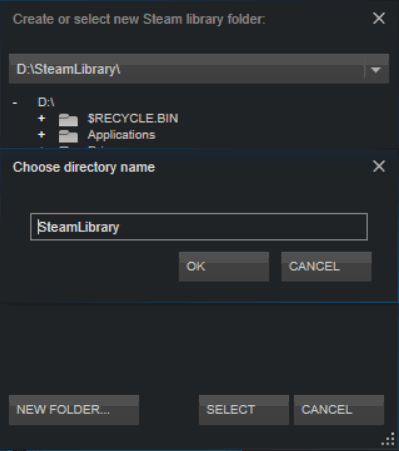
Task: Click the resize grip in window corner
Action: (388, 439)
